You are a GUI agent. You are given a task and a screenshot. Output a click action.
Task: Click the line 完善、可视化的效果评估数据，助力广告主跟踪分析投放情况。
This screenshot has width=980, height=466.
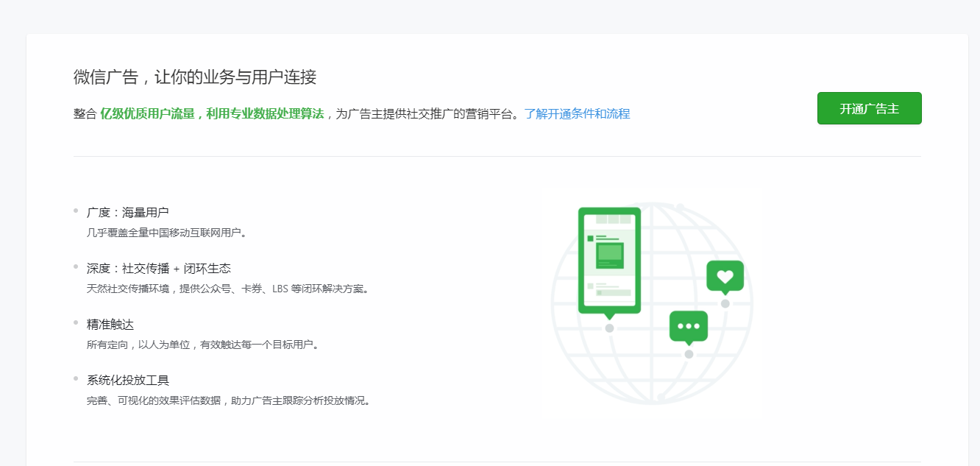click(x=230, y=401)
